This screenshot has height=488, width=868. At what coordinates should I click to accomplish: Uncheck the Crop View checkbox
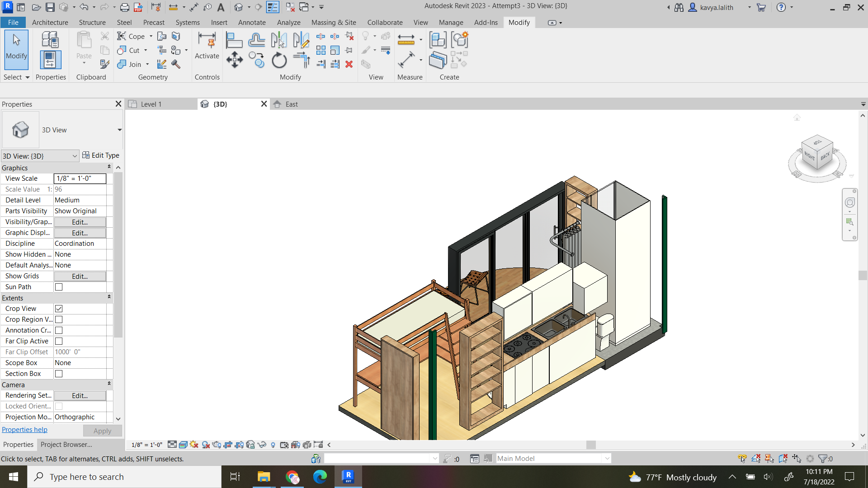click(x=59, y=308)
